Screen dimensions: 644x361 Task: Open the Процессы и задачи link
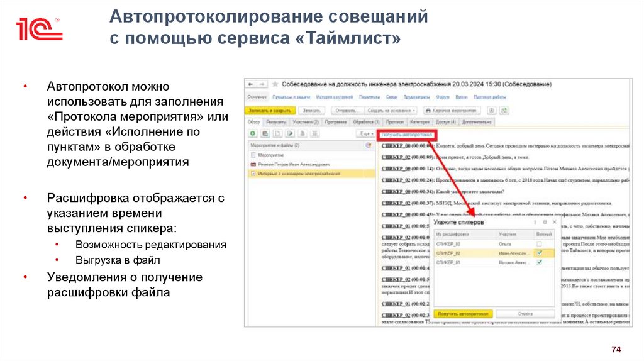tap(291, 97)
